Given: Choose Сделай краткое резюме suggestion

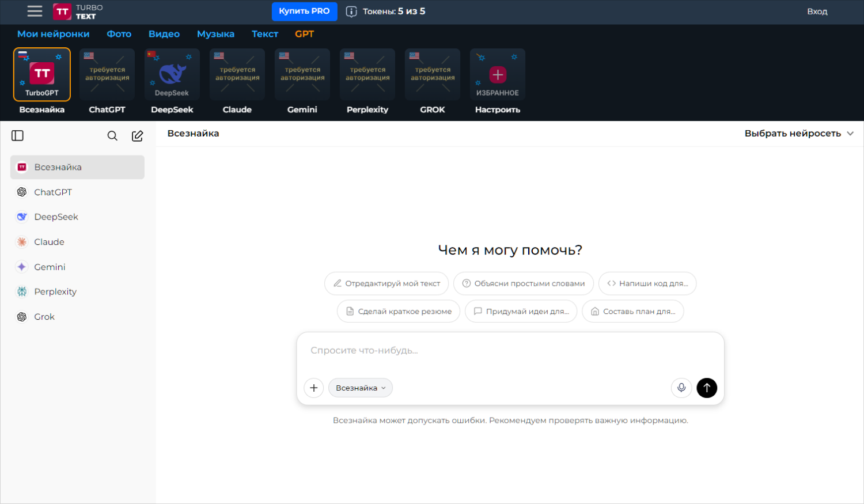Looking at the screenshot, I should click(x=399, y=312).
